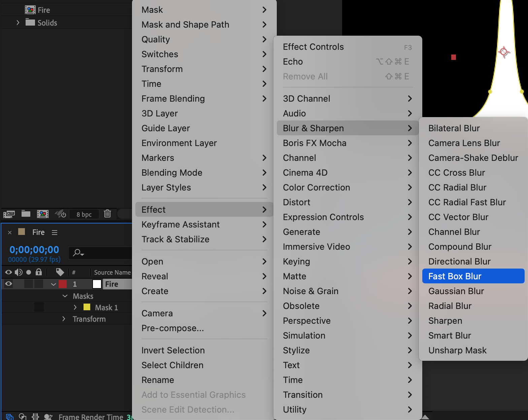The image size is (528, 420).
Task: Click the New Composition icon
Action: point(43,214)
